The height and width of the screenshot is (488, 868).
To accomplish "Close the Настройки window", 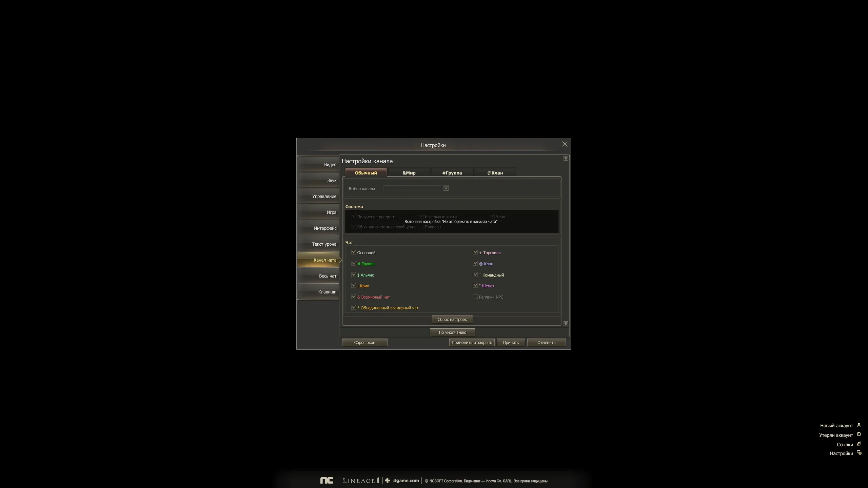I will pos(565,144).
